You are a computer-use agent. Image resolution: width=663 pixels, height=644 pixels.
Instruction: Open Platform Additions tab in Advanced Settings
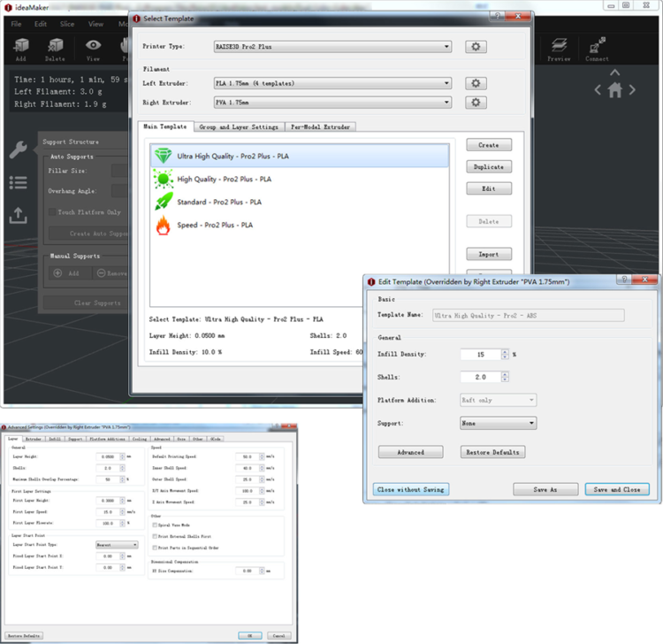click(x=107, y=439)
